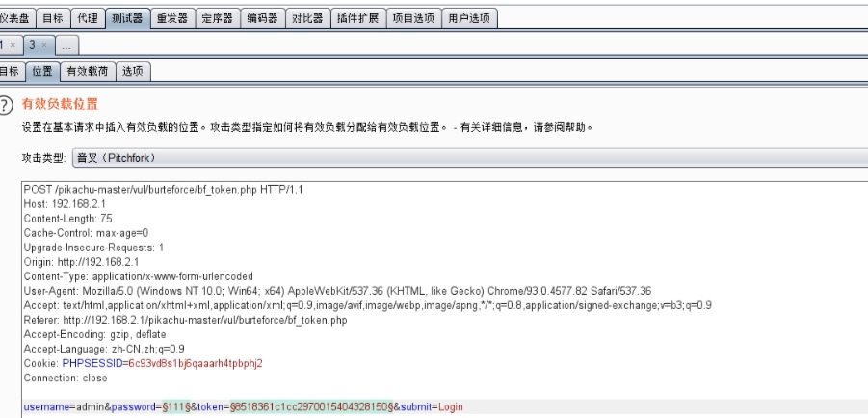Viewport: 868px width, 418px height.
Task: Click the Upgrade-Insecure-Requests header line
Action: coord(93,247)
